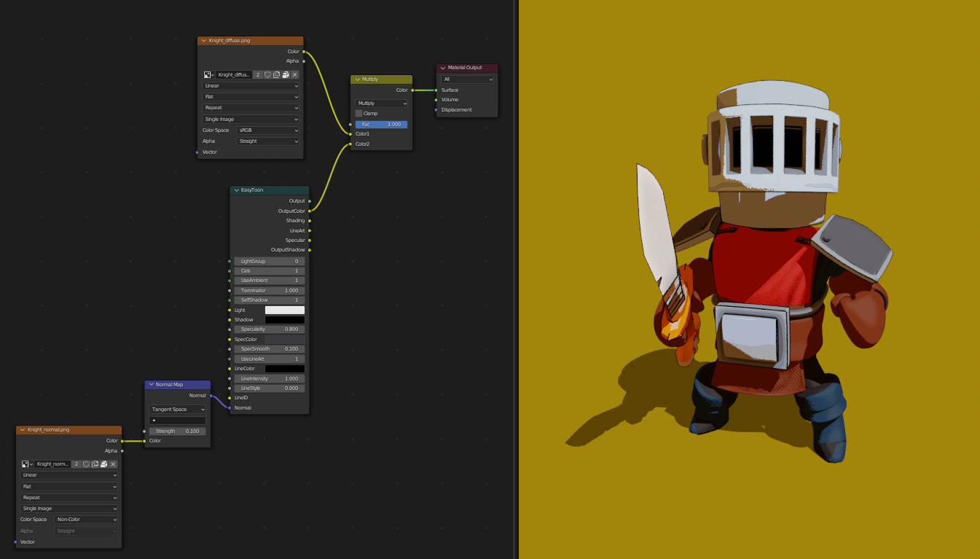Click the OutputColor socket on EasyToon node

[310, 211]
